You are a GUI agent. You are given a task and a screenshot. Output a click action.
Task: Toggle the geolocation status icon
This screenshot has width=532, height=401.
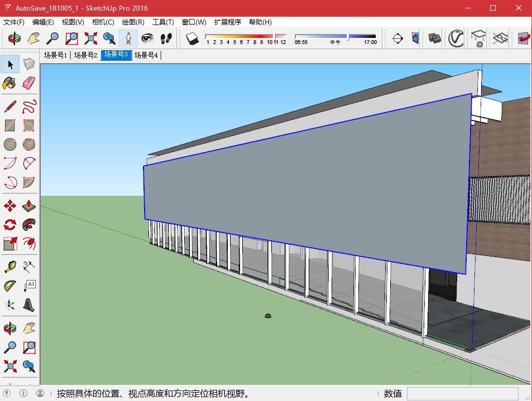pyautogui.click(x=7, y=393)
